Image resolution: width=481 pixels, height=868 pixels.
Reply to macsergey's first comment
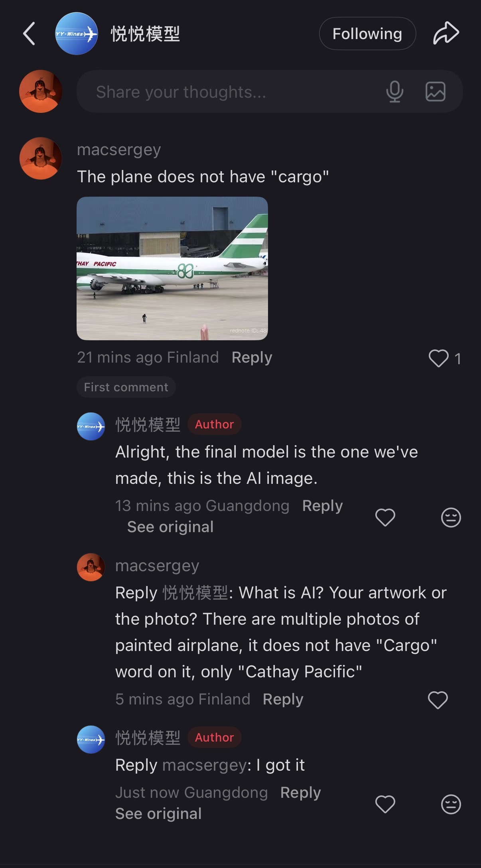(252, 357)
